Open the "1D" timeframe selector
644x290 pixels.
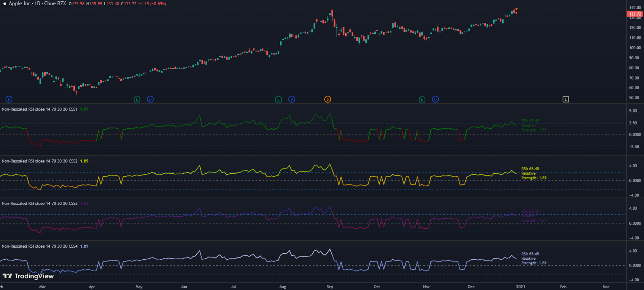pos(37,4)
